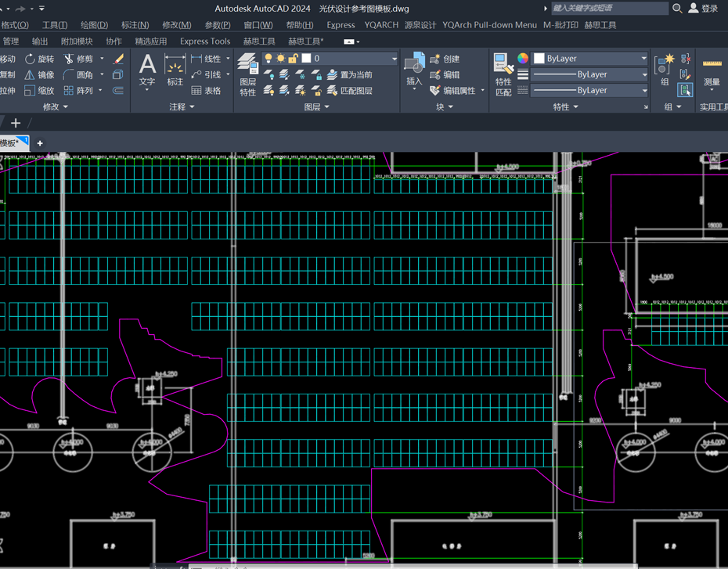Image resolution: width=728 pixels, height=569 pixels.
Task: Click Edit block (编辑) button
Action: pos(445,74)
